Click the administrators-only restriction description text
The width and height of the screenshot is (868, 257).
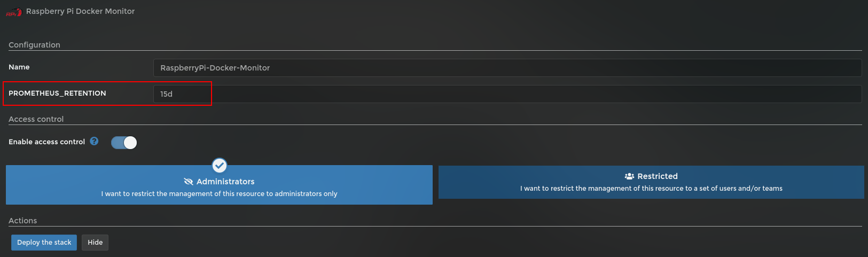tap(219, 194)
